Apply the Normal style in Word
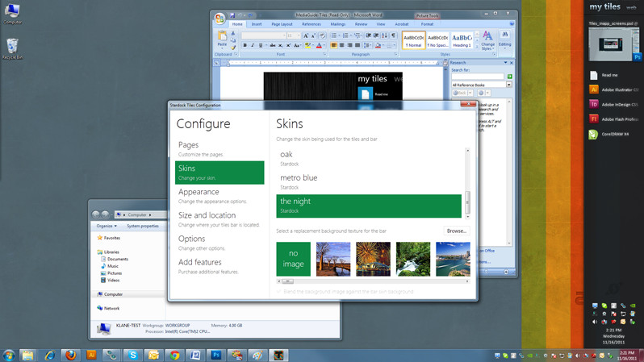This screenshot has height=362, width=644. point(413,40)
